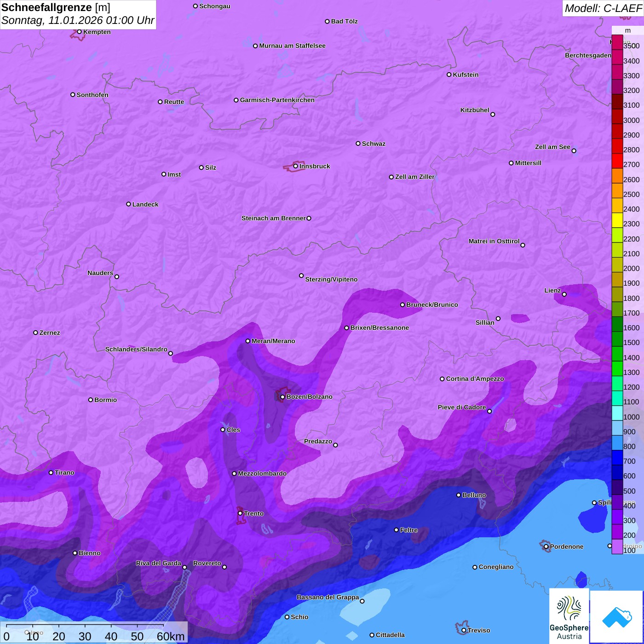Viewport: 644px width, 644px height.
Task: Click the 'Brixen/Bressanone' label
Action: [x=379, y=328]
